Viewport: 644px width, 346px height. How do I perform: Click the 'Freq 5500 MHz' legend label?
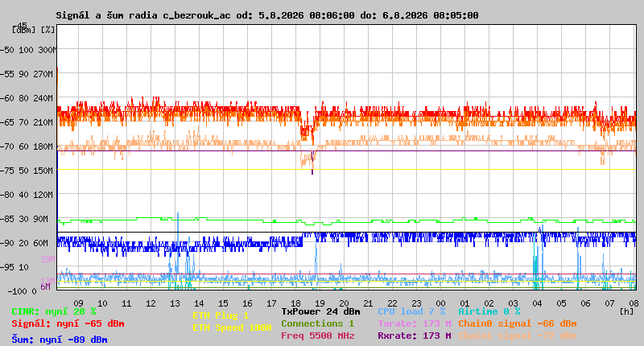click(318, 336)
